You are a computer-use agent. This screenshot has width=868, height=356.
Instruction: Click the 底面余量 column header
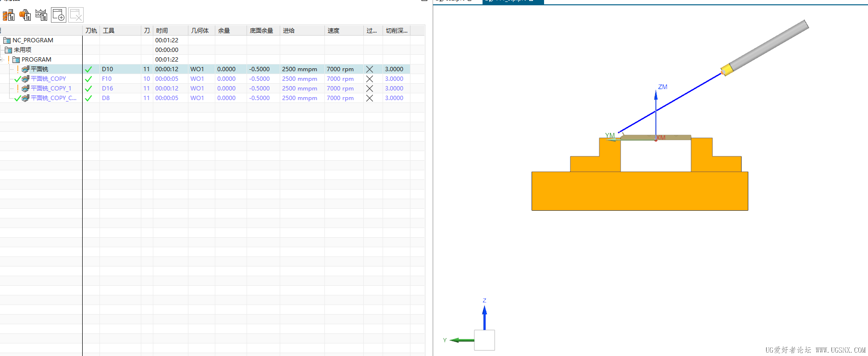tap(263, 30)
